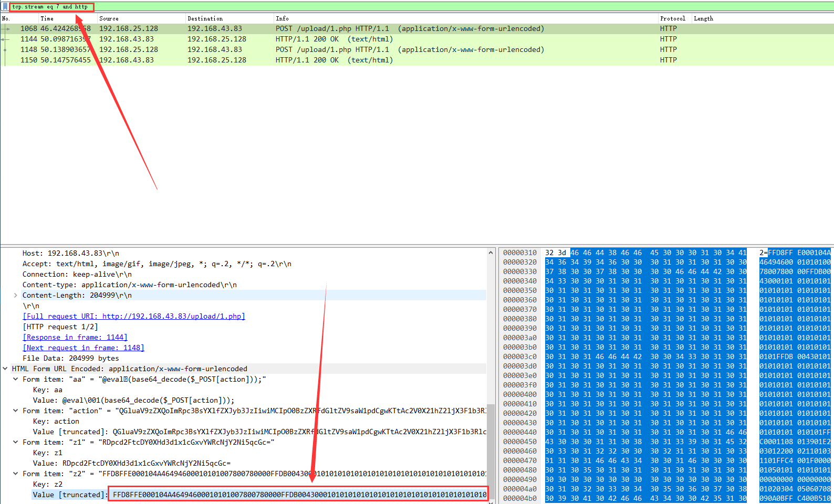Select packet 1150 HTTP 200 OK row
Viewport: 834px width, 504px height.
click(x=417, y=60)
